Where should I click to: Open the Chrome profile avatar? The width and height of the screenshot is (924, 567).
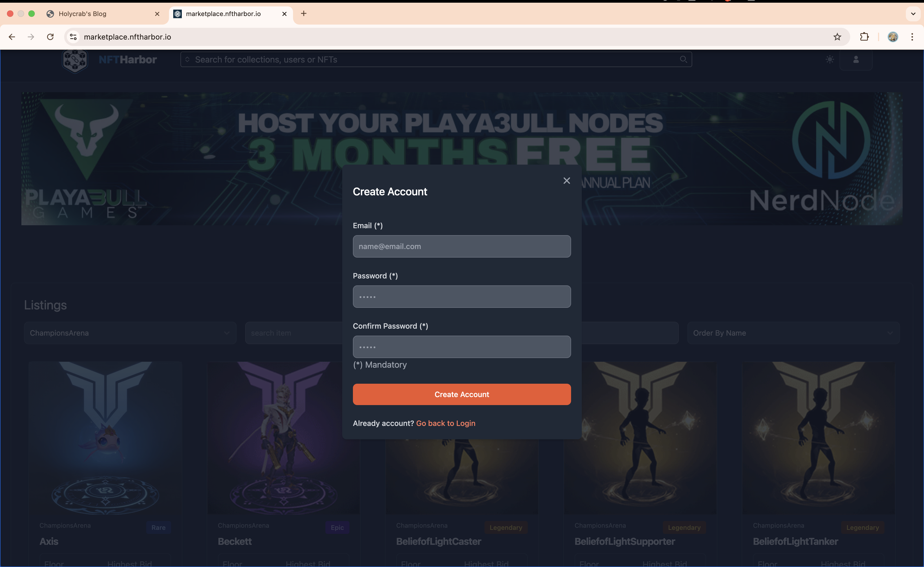click(893, 37)
